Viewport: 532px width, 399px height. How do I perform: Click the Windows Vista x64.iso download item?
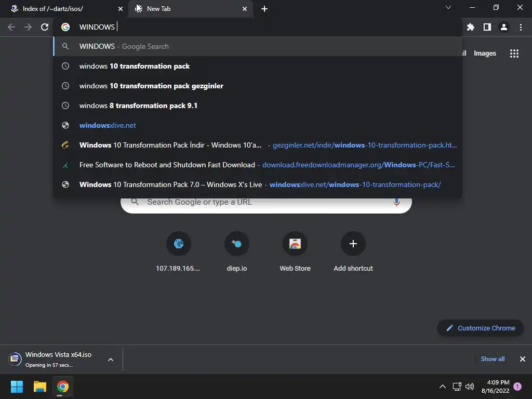54,360
